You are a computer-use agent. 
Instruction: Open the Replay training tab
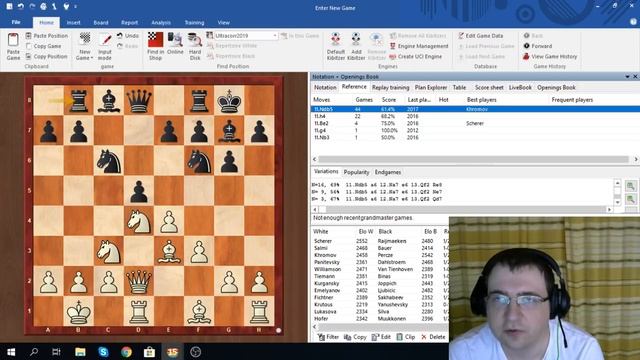pos(390,87)
